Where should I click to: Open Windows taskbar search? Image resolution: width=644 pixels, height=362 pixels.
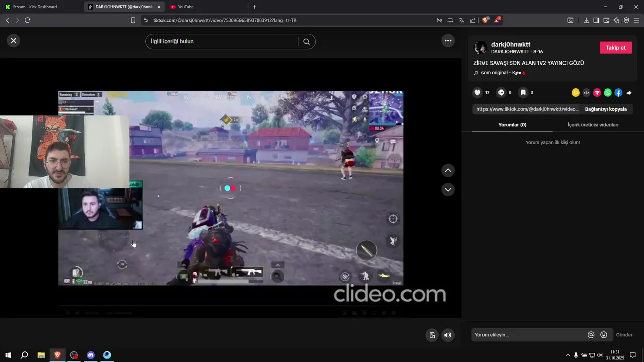(24, 355)
